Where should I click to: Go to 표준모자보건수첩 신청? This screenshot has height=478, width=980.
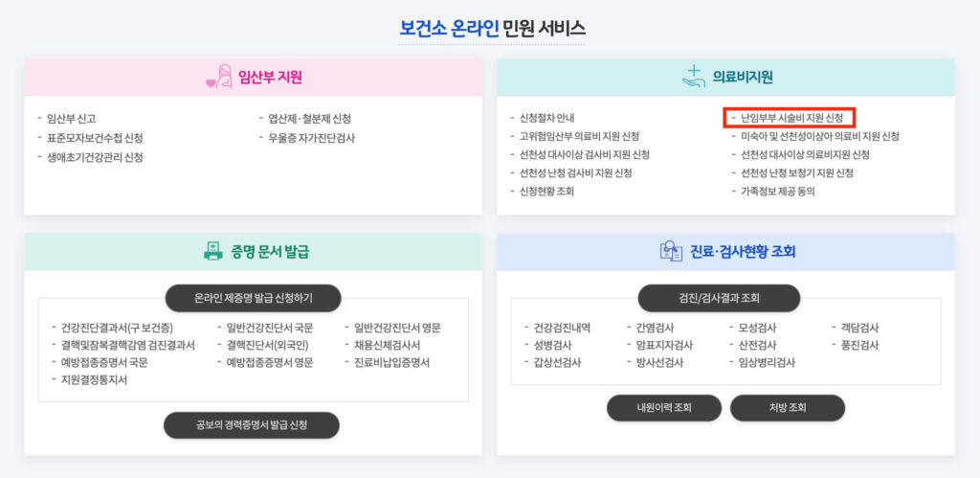pyautogui.click(x=95, y=138)
